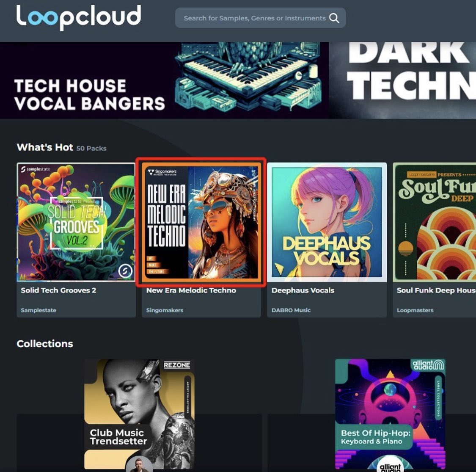Open the Tech House Vocal Bangers banner
Image resolution: width=476 pixels, height=472 pixels.
pos(164,80)
